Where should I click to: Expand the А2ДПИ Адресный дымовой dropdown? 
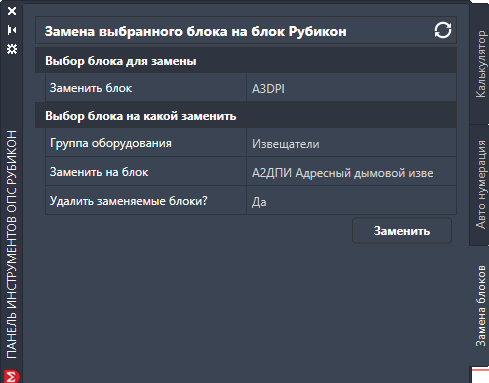coord(351,172)
